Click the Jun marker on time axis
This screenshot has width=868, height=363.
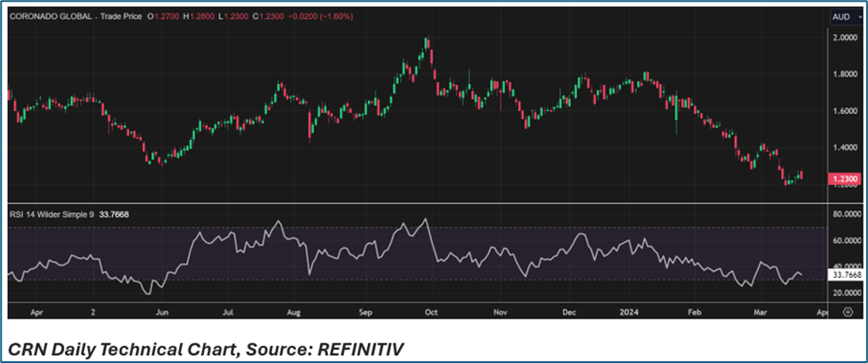[160, 312]
